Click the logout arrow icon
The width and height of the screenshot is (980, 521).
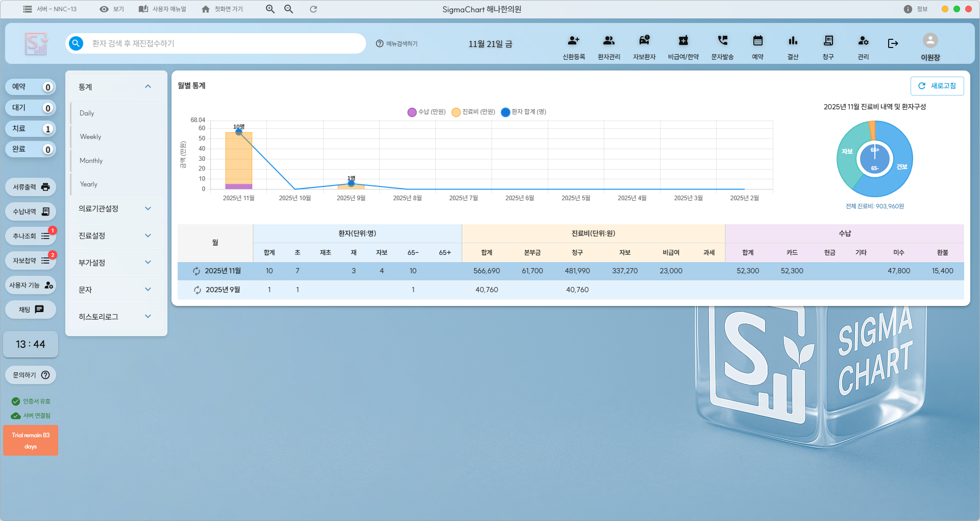[893, 43]
